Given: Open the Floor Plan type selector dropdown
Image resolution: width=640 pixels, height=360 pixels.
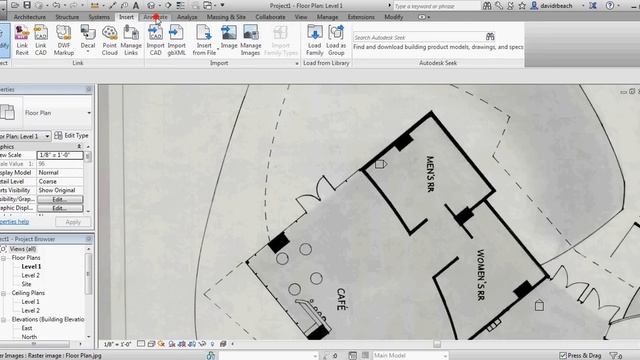Looking at the screenshot, I should pos(89,113).
